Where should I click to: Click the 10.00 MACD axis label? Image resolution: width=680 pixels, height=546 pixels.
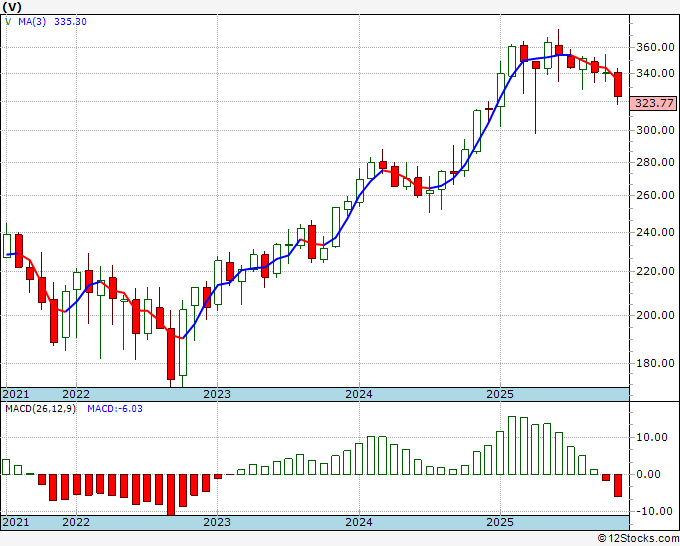click(x=652, y=437)
